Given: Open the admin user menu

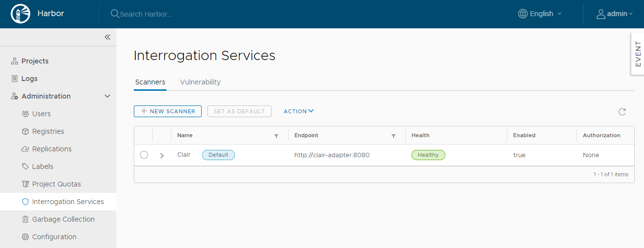Looking at the screenshot, I should (615, 14).
